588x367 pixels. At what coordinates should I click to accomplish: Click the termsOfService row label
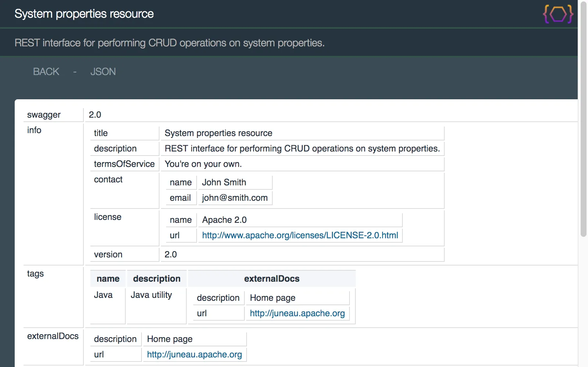click(x=124, y=164)
